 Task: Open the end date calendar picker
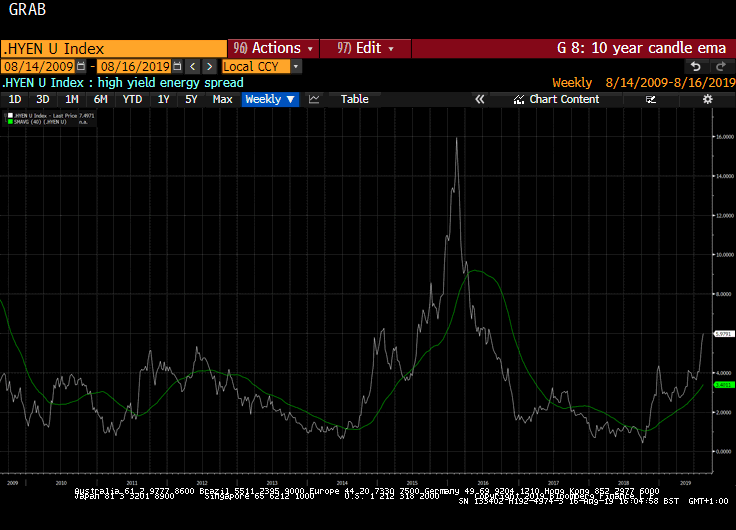click(x=177, y=67)
